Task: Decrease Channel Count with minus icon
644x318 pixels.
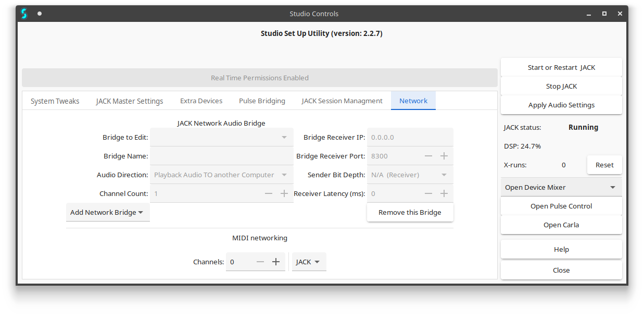Action: pyautogui.click(x=269, y=193)
